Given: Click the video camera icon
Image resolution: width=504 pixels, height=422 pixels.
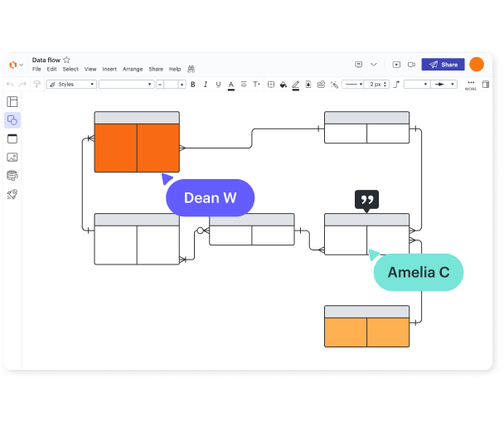Looking at the screenshot, I should pyautogui.click(x=411, y=65).
